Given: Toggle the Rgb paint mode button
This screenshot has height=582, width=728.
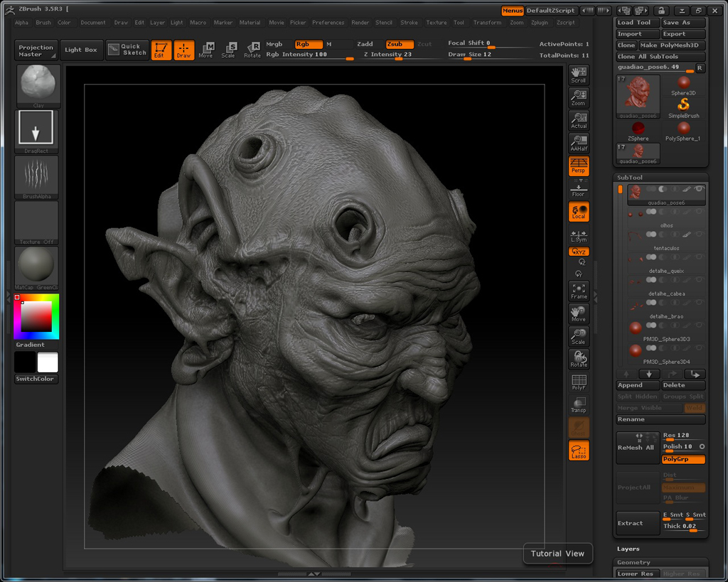Looking at the screenshot, I should pyautogui.click(x=309, y=44).
